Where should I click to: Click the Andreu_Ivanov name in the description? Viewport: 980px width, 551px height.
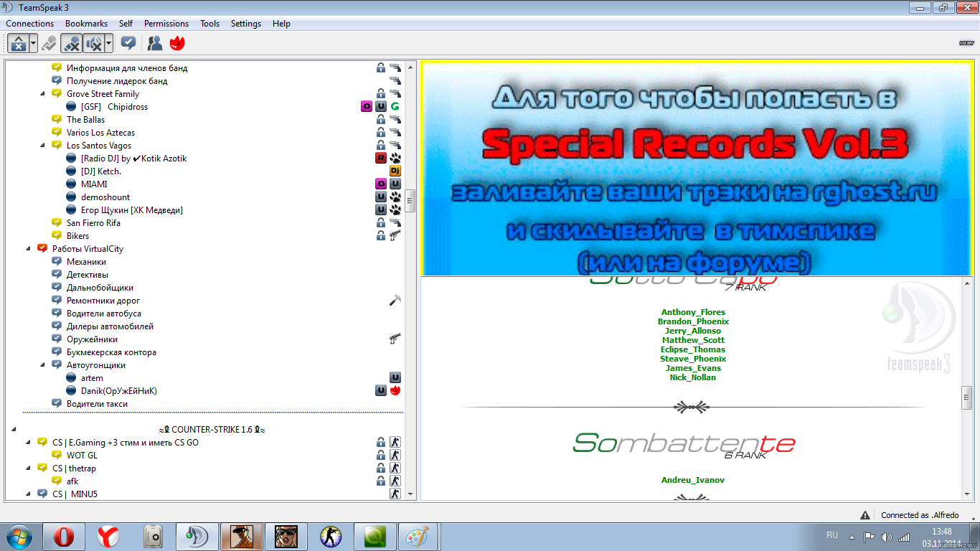point(693,480)
